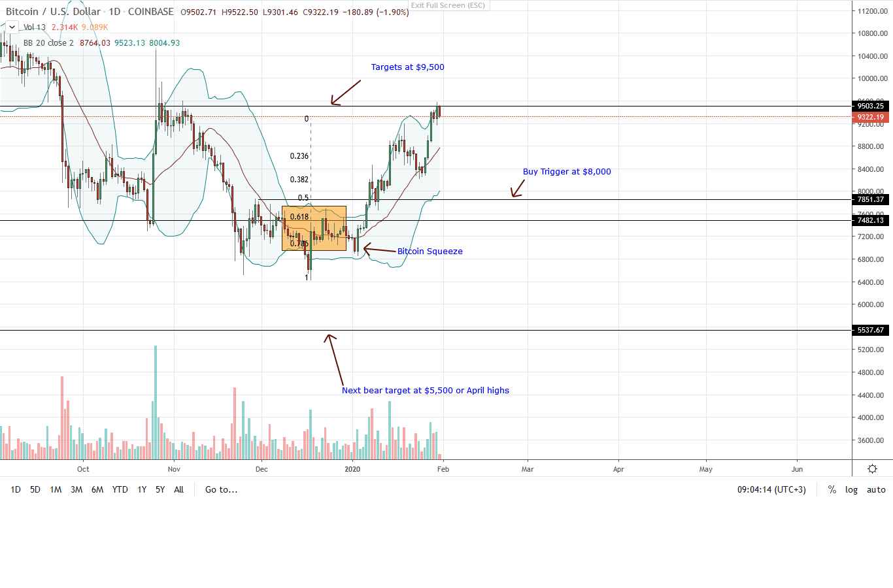Click the BB 20 close 2 indicator label

48,43
